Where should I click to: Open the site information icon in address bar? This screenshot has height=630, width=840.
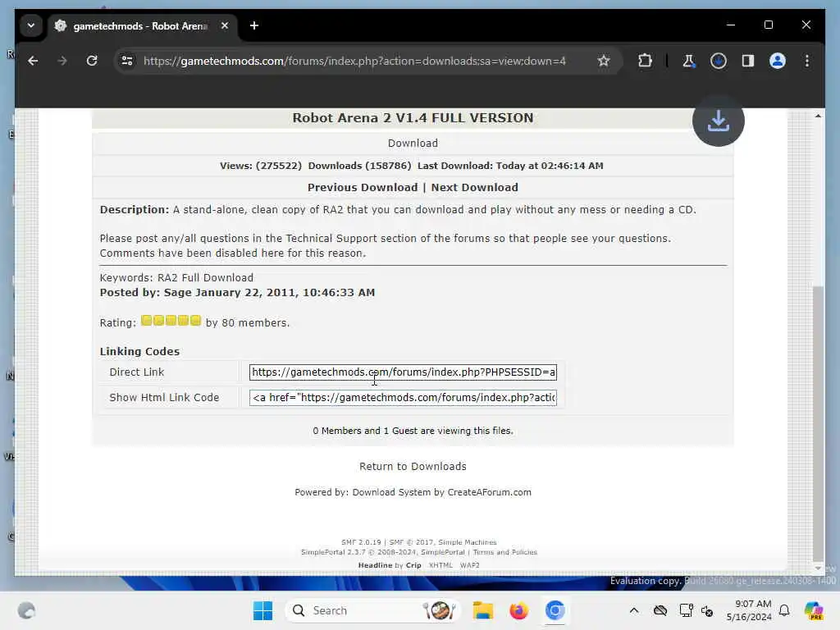point(127,61)
